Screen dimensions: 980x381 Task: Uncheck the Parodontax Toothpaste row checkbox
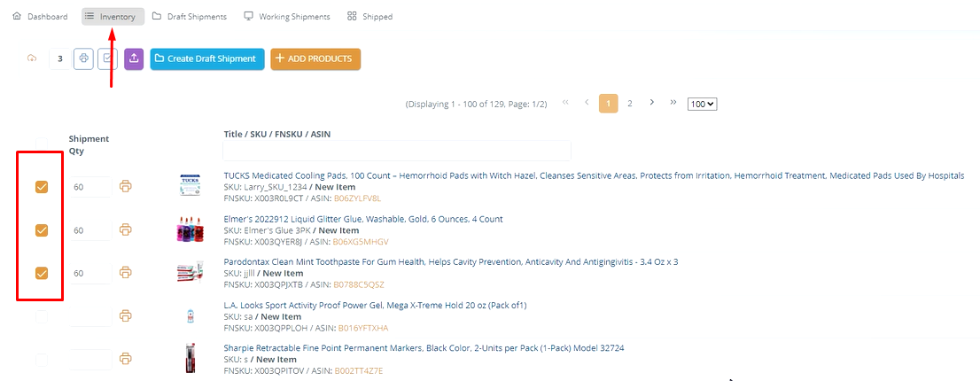point(42,273)
